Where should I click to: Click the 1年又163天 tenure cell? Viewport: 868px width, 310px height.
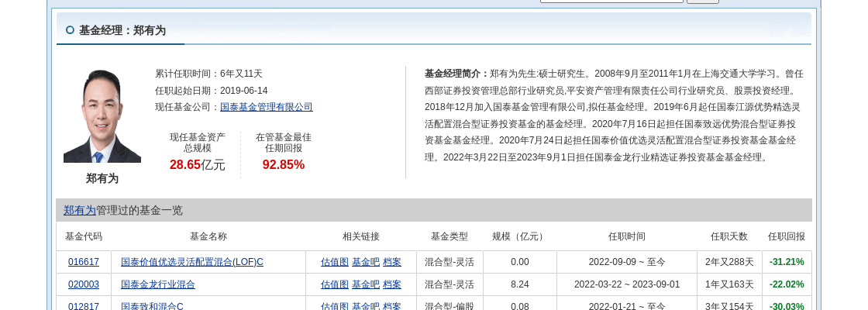point(729,284)
